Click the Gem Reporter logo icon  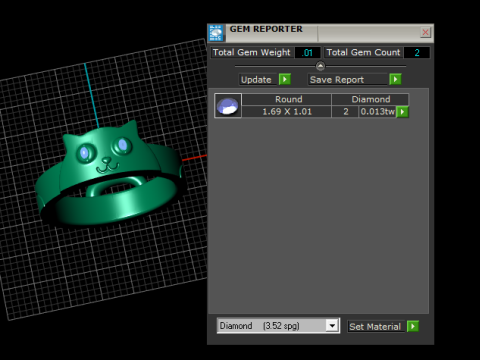click(216, 33)
